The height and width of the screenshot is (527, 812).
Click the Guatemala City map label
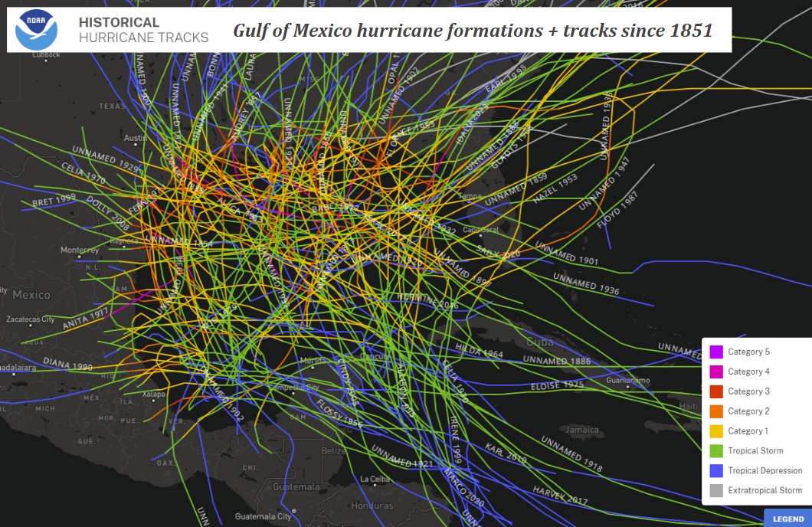(263, 516)
